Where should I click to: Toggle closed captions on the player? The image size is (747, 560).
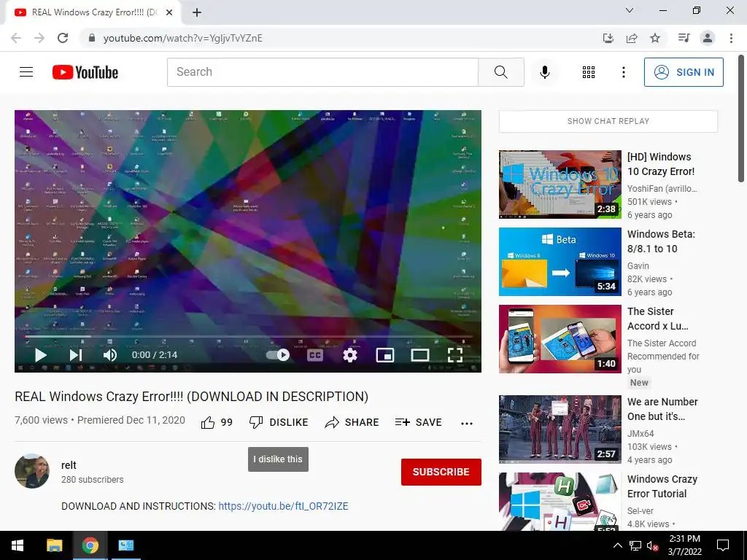point(315,355)
